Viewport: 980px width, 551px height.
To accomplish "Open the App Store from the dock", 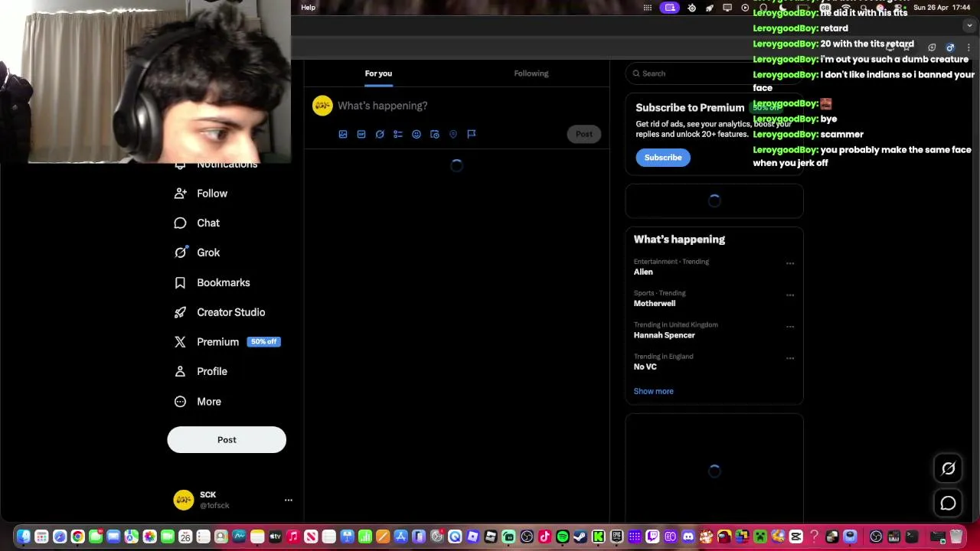I will (400, 536).
